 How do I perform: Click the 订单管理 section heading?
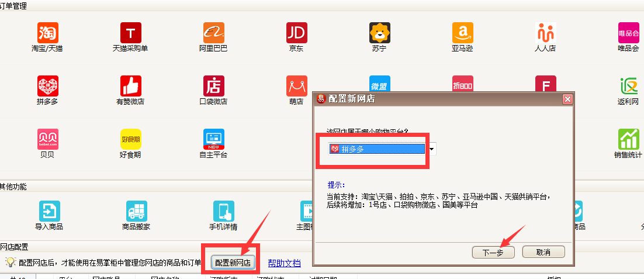[x=13, y=6]
